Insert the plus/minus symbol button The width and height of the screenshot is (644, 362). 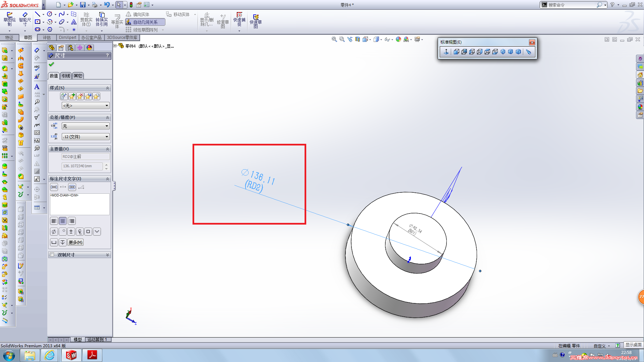[x=71, y=232]
